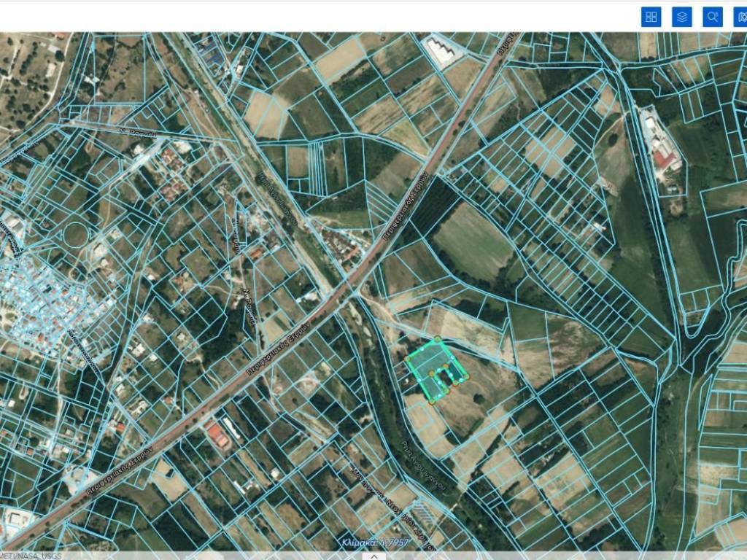Screen dimensions: 747x560
Task: Click the white building at the top center
Action: click(x=441, y=52)
